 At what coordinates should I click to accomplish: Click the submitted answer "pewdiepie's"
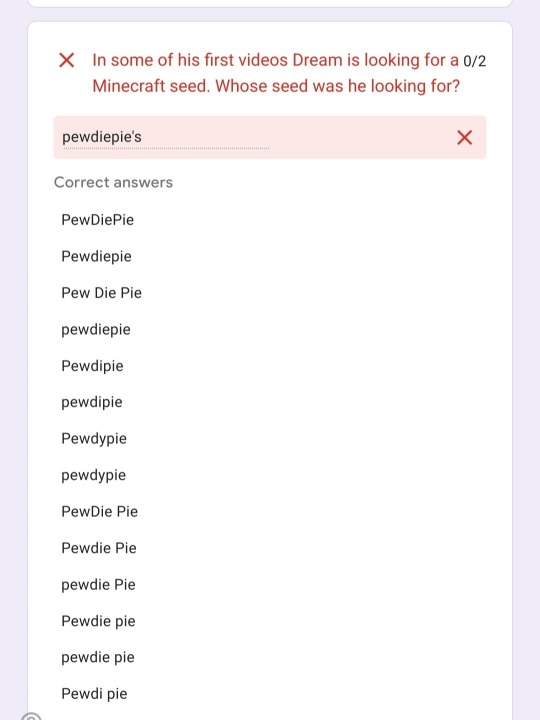[102, 137]
